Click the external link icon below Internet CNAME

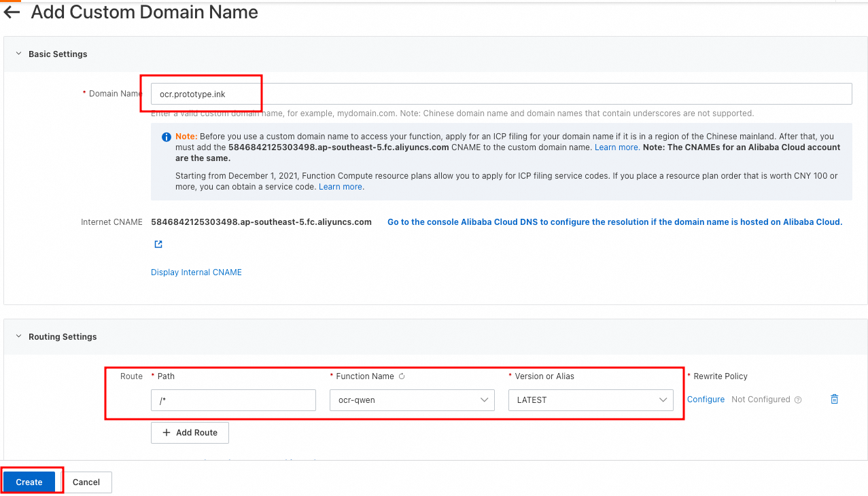158,245
